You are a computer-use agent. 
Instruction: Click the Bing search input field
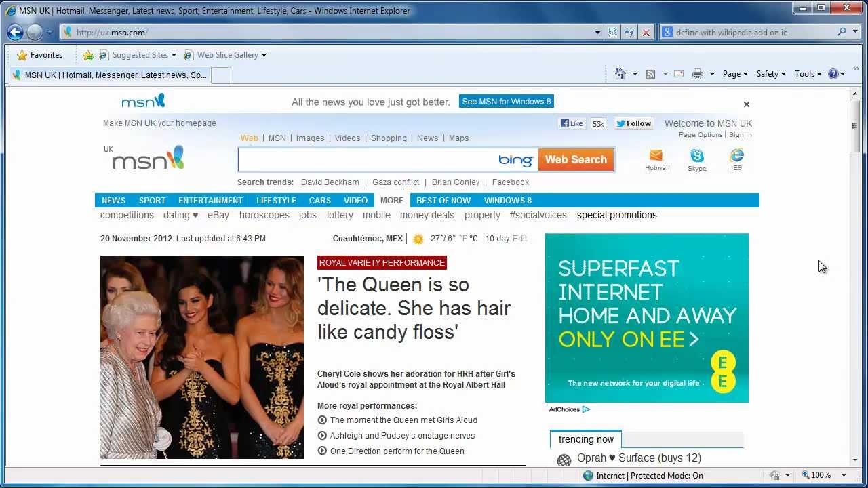coord(366,160)
